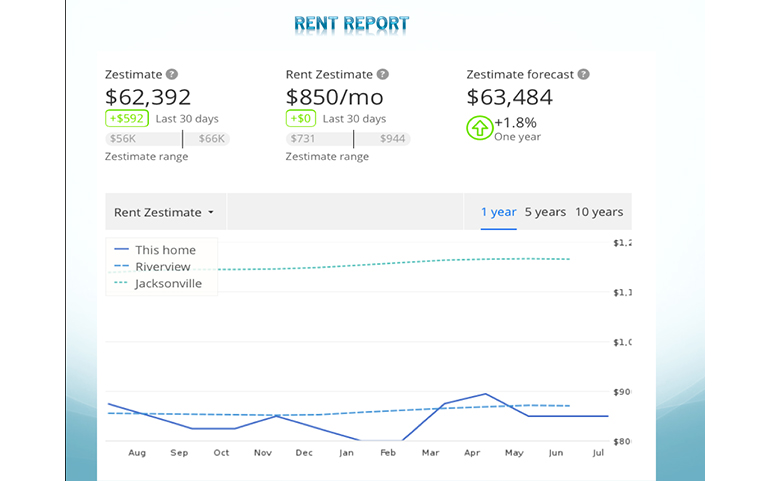This screenshot has width=775, height=481.
Task: Open the Rent Zestimate chart dropdown
Action: point(165,212)
